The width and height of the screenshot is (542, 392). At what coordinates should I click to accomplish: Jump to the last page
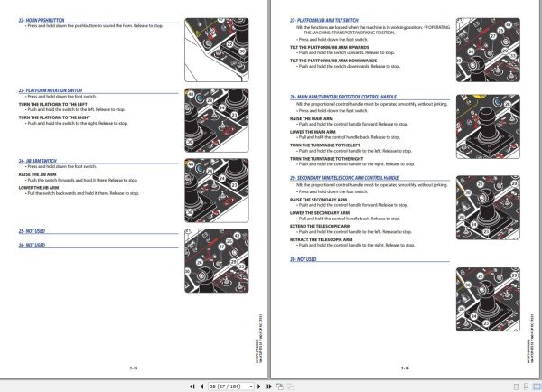[x=269, y=387]
